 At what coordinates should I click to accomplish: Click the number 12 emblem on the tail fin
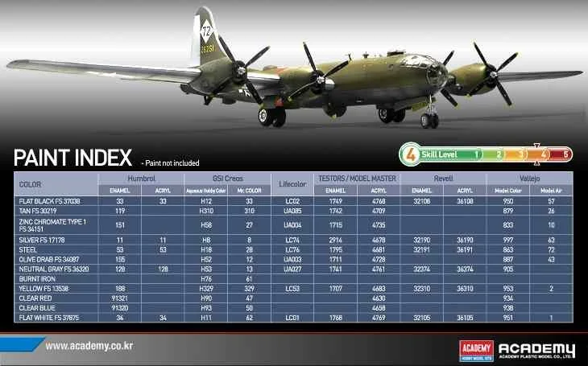click(x=205, y=35)
